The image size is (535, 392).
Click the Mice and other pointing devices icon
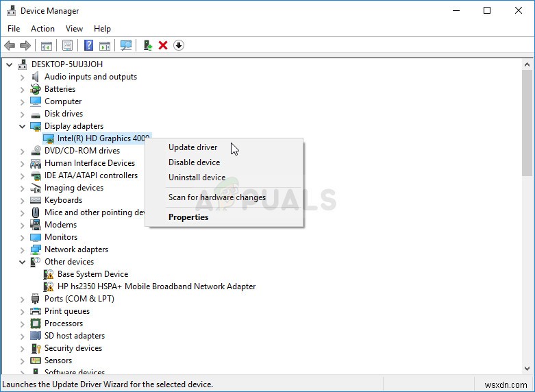(36, 212)
